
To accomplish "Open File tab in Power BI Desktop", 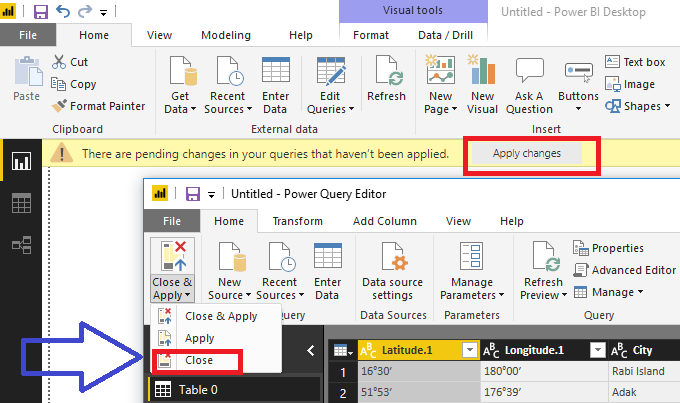I will (28, 35).
